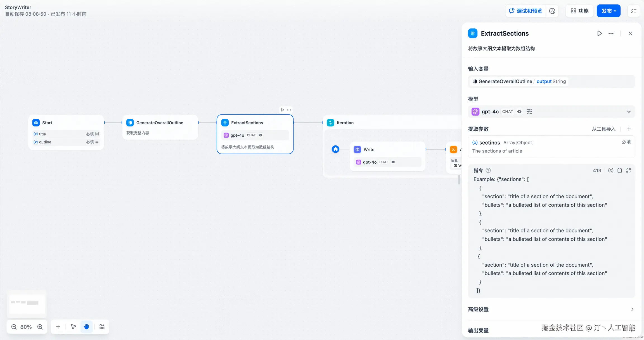Open the version history clock icon
Image resolution: width=644 pixels, height=340 pixels.
pyautogui.click(x=553, y=11)
